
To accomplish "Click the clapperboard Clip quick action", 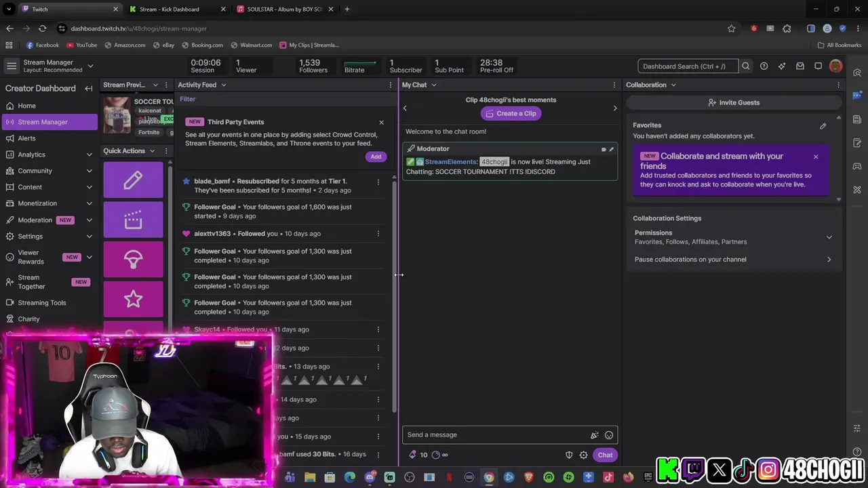I will pyautogui.click(x=133, y=220).
